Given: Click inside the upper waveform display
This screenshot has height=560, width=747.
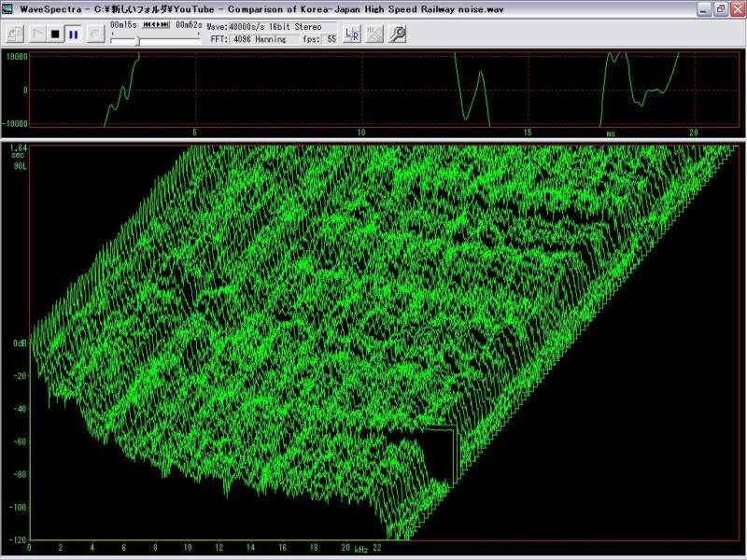Looking at the screenshot, I should [373, 89].
